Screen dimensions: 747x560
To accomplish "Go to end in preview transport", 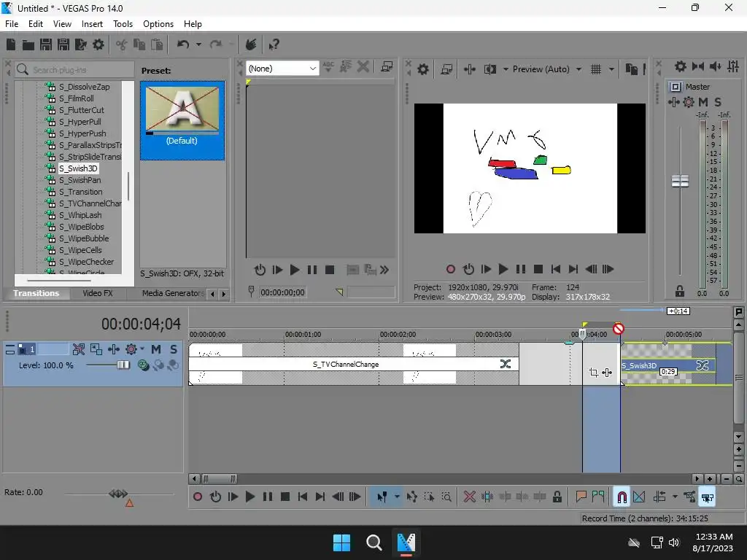I will click(573, 270).
